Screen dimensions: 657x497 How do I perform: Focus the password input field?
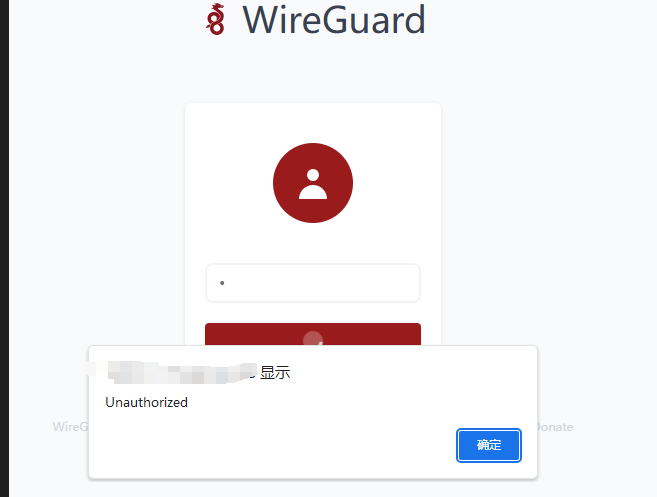click(x=313, y=283)
